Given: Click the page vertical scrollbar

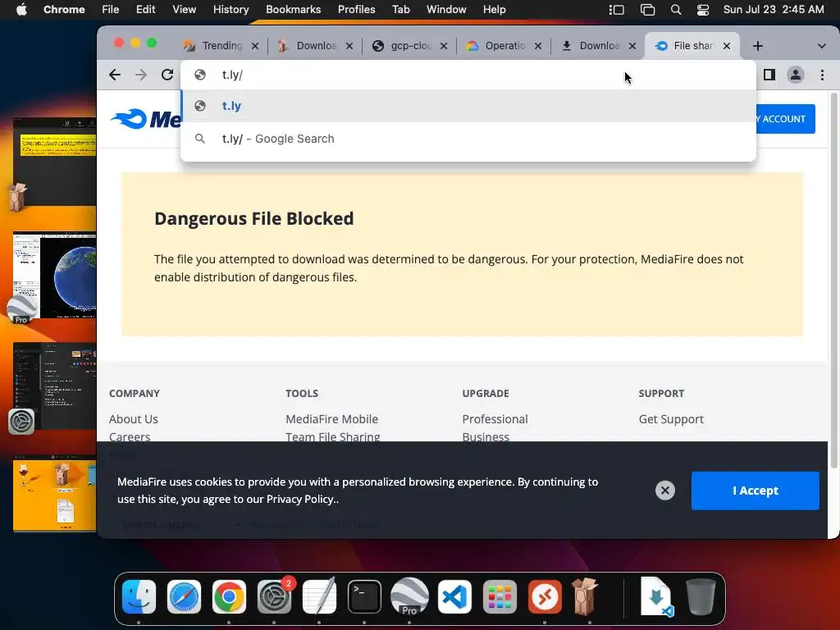Looking at the screenshot, I should (833, 279).
